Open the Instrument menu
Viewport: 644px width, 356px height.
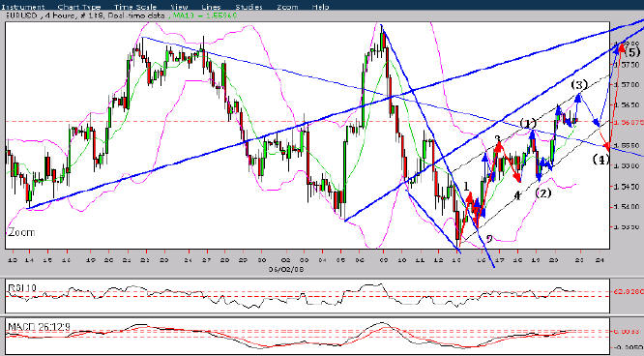tap(23, 7)
